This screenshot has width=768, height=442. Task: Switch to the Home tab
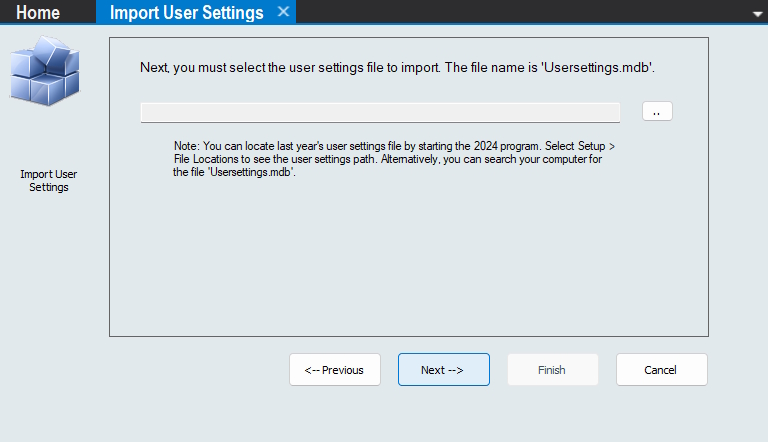click(x=38, y=12)
